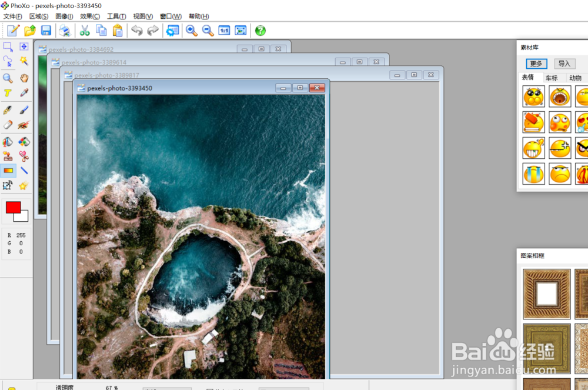Select the Red Eye removal tool
The image size is (588, 390).
pos(24,125)
